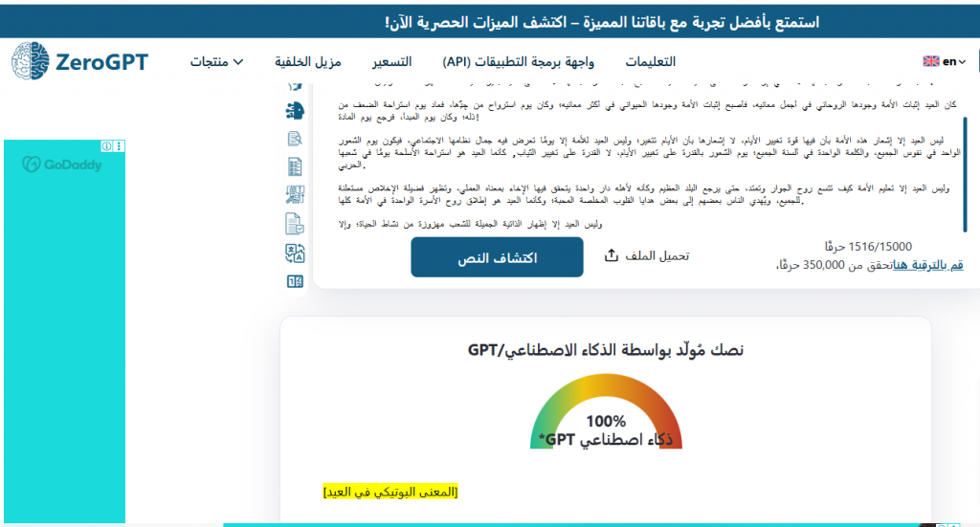Select the word counter icon in sidebar
Viewport: 980px width, 527px height.
pos(295,281)
